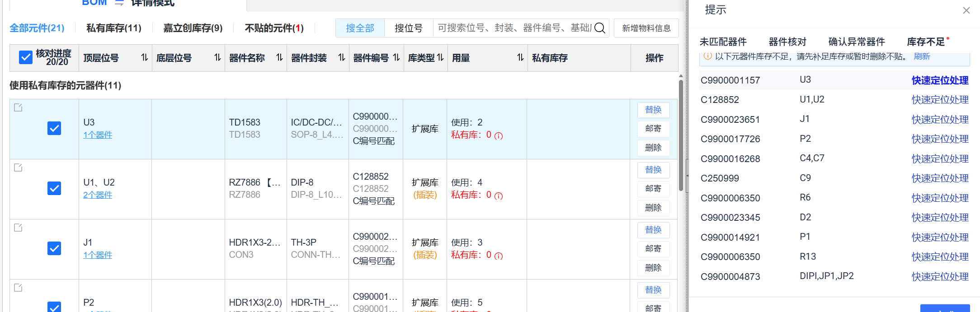
Task: Click info icon beside U3 private stock
Action: point(499,136)
